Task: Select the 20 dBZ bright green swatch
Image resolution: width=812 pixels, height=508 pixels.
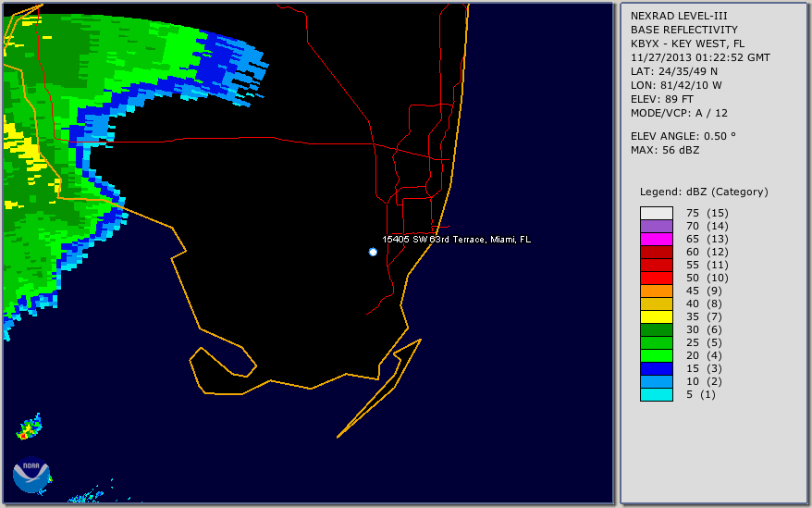Action: tap(657, 355)
